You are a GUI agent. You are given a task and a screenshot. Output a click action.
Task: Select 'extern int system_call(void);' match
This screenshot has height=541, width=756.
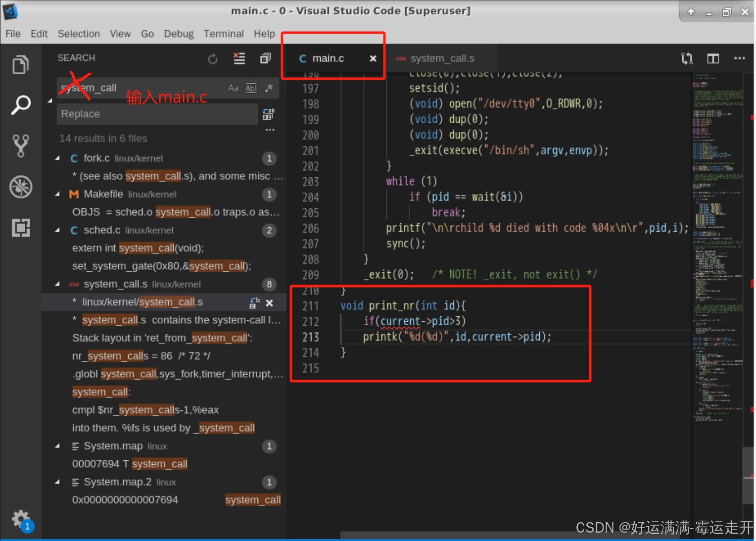[x=138, y=248]
